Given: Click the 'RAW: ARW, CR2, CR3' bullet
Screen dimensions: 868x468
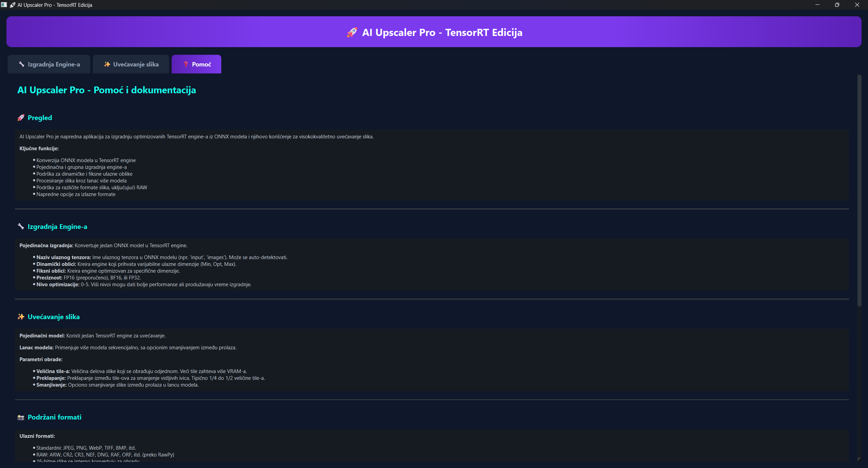Looking at the screenshot, I should 105,455.
